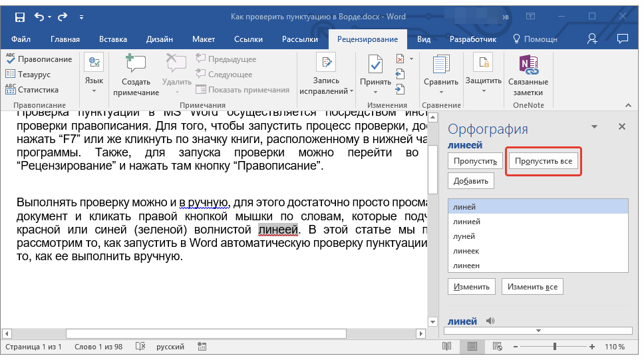Click the Save icon in title bar
The height and width of the screenshot is (360, 644).
(19, 16)
